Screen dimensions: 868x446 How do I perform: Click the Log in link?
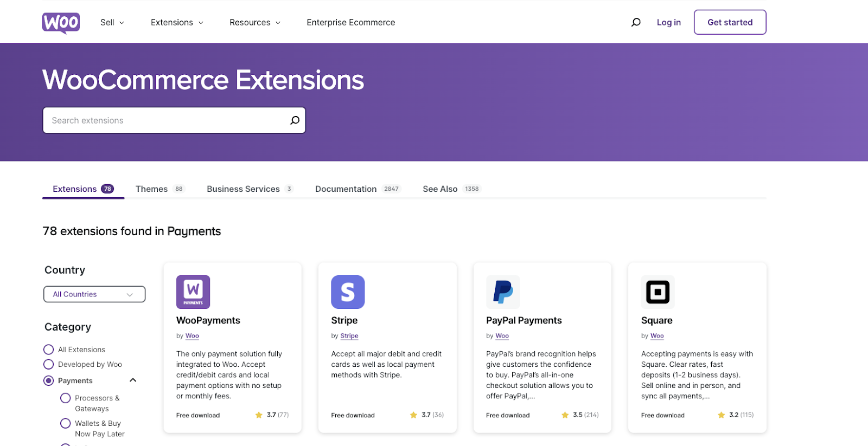coord(669,22)
